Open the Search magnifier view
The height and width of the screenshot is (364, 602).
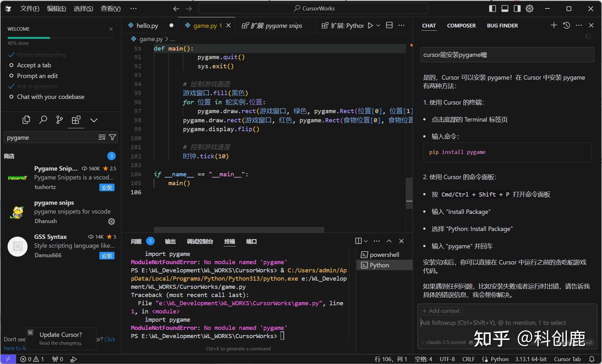[x=43, y=120]
